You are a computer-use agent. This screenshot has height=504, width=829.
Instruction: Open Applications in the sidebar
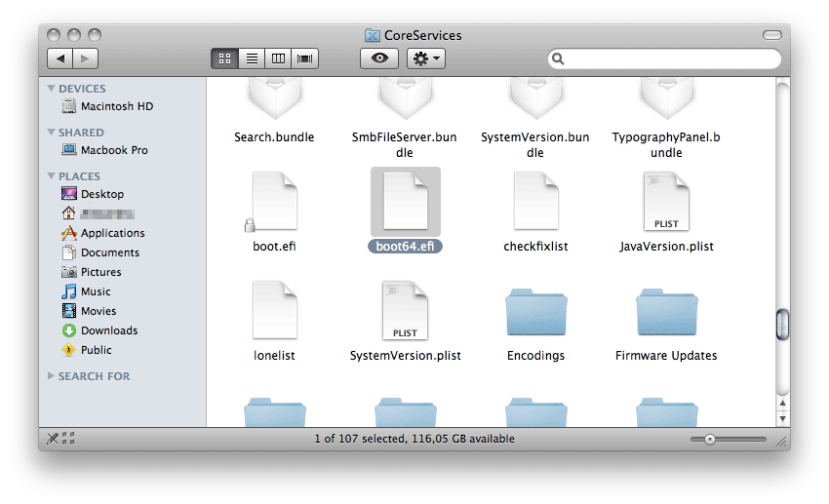(x=103, y=233)
